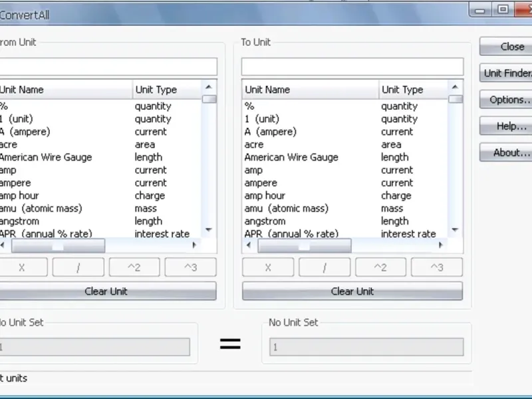The width and height of the screenshot is (532, 399).
Task: Click 'charge' type in To Unit list
Action: click(396, 196)
